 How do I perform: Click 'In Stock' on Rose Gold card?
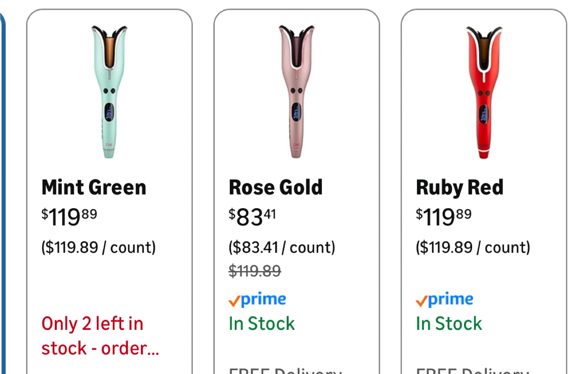click(261, 324)
